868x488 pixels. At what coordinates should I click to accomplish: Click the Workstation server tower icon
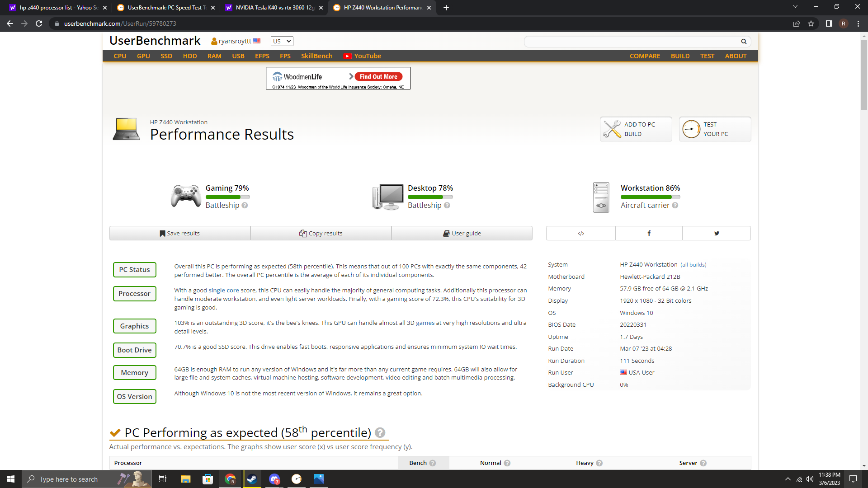(x=601, y=197)
